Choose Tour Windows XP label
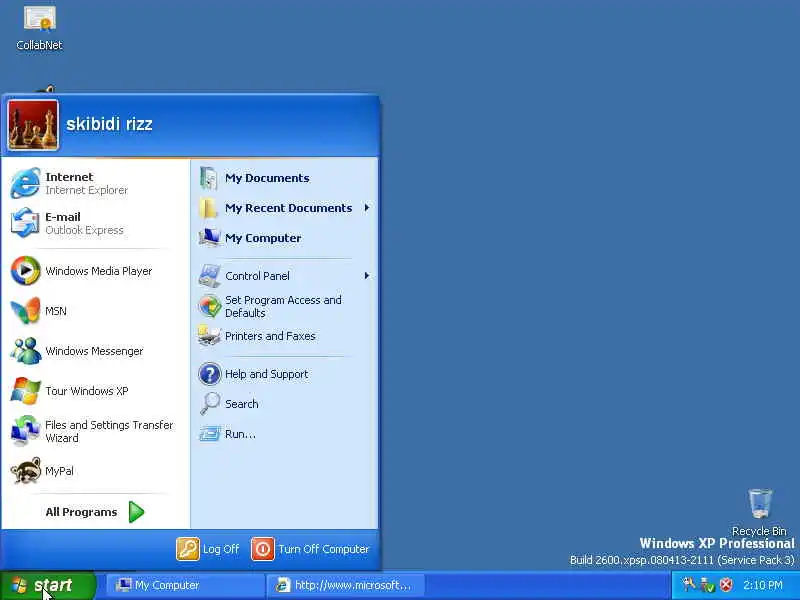This screenshot has width=800, height=600. coord(87,391)
